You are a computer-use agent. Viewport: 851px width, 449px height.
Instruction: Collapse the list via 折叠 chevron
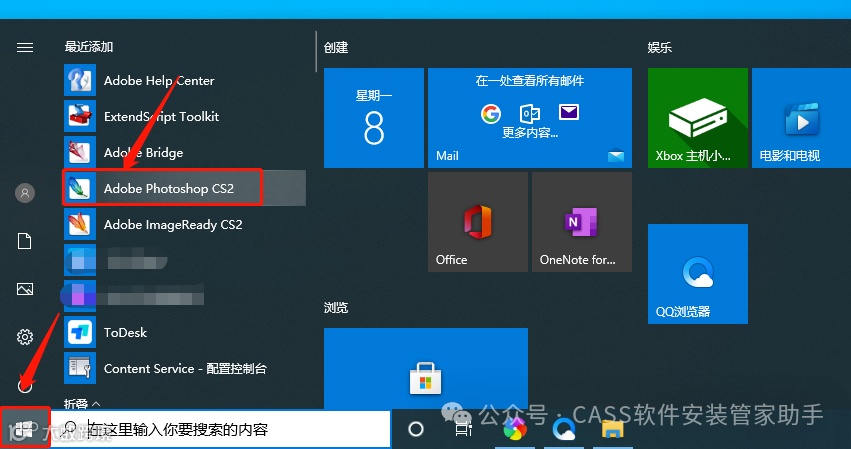[97, 404]
